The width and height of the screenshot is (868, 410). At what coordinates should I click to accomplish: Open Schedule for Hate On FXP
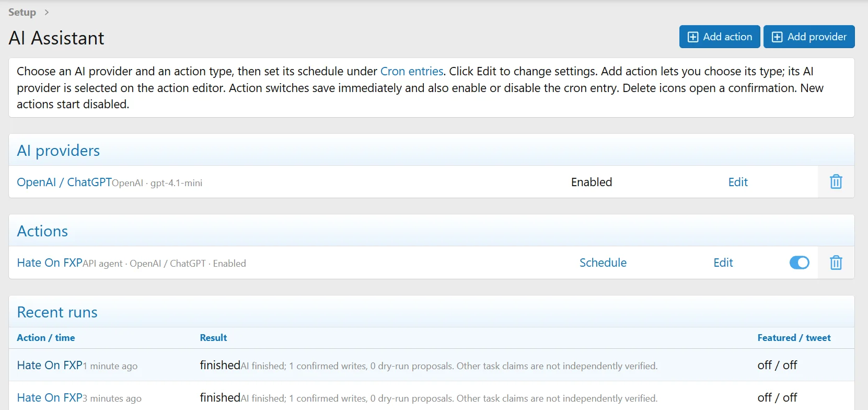pos(603,263)
